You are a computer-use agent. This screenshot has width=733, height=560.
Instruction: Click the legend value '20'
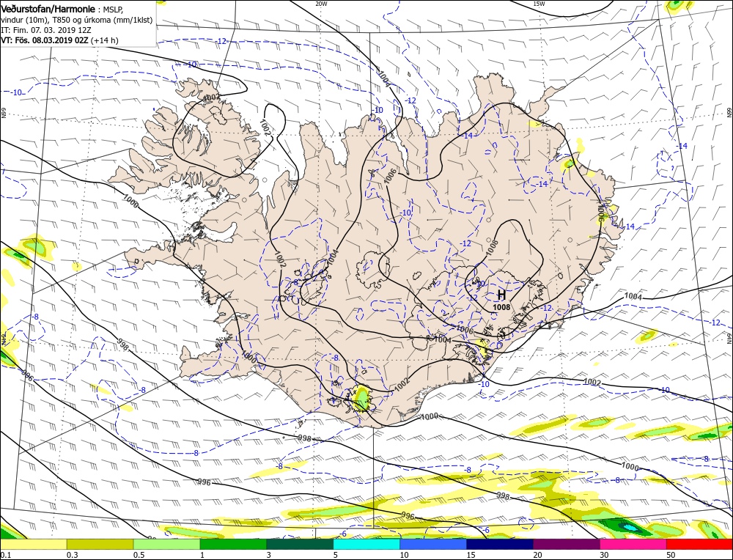click(537, 555)
